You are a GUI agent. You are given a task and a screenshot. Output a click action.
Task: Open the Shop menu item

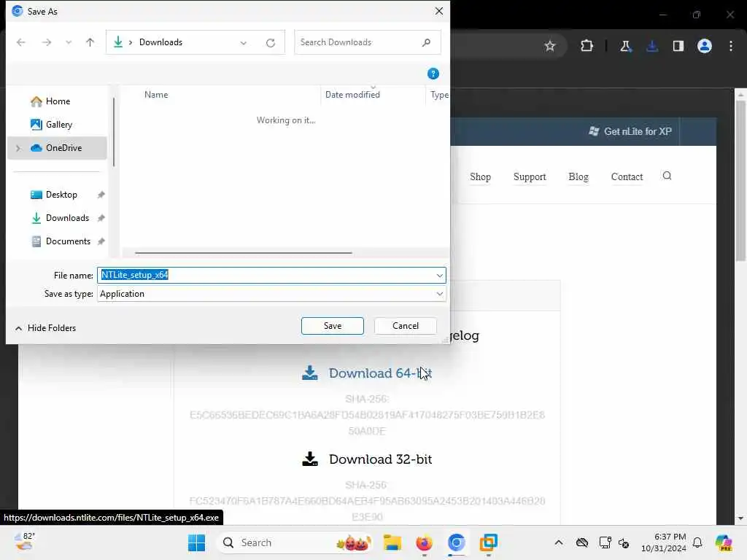pyautogui.click(x=480, y=177)
